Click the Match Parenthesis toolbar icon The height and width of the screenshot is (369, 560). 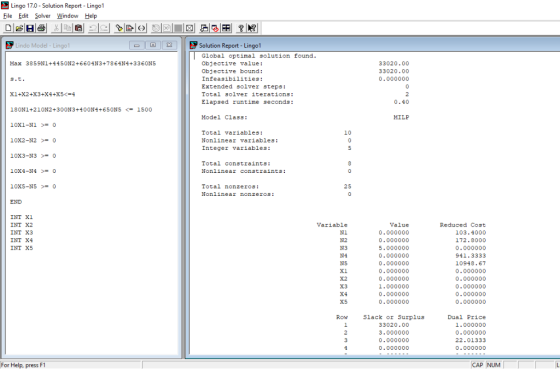(x=141, y=28)
